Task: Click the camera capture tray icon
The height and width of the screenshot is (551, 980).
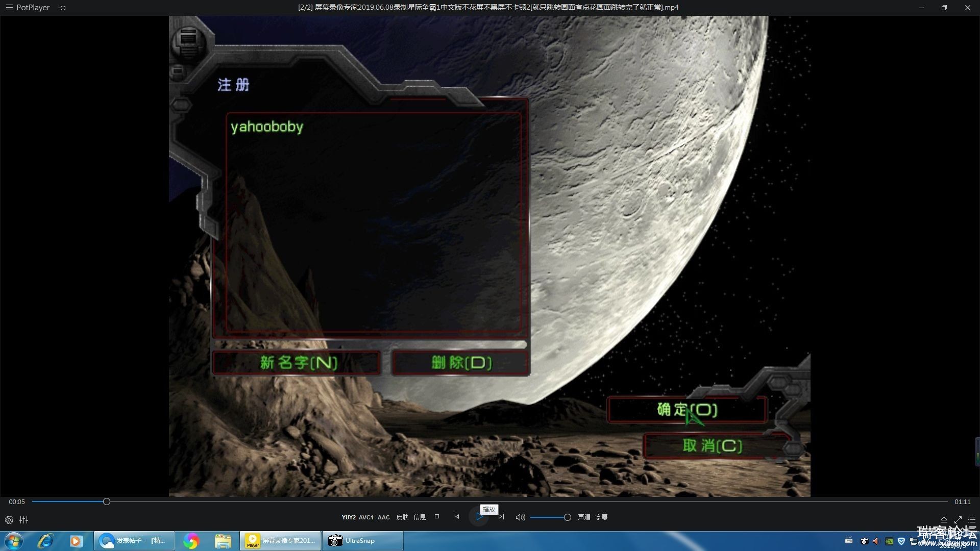Action: [864, 541]
